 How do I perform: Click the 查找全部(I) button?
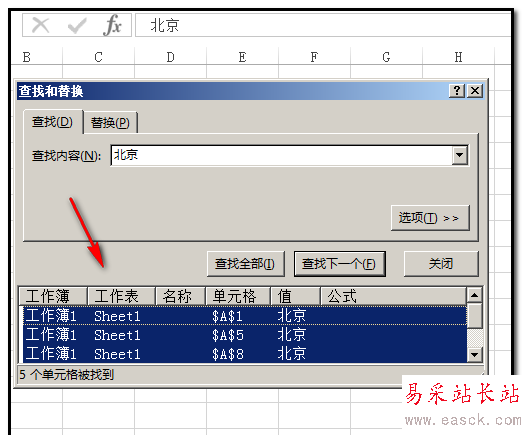tap(246, 264)
